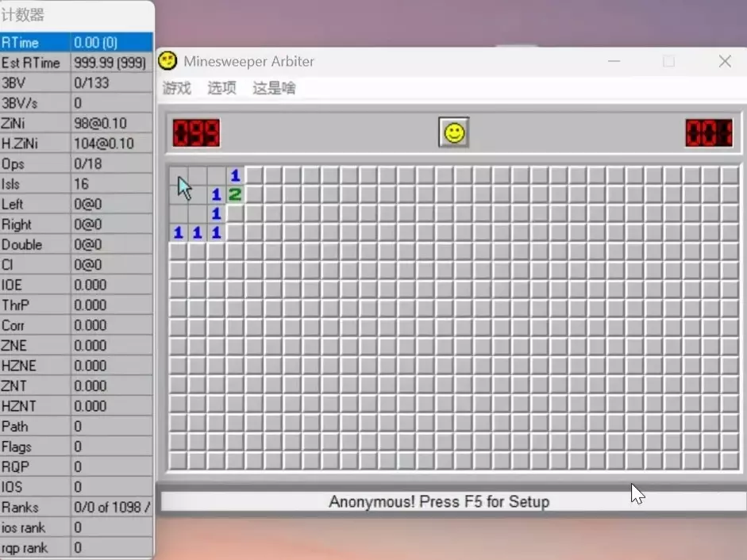Open the 这是啥 menu
Image resolution: width=747 pixels, height=560 pixels.
pyautogui.click(x=274, y=88)
